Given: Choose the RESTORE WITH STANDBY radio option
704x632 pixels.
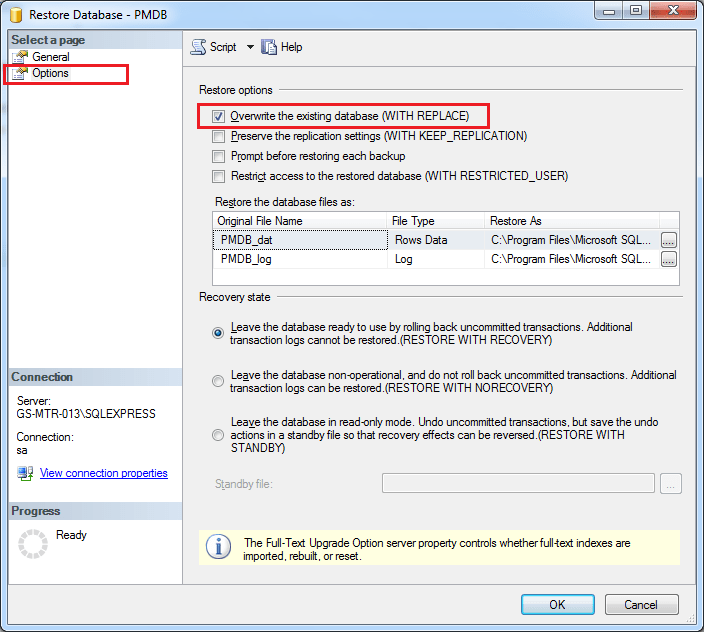Looking at the screenshot, I should click(218, 435).
